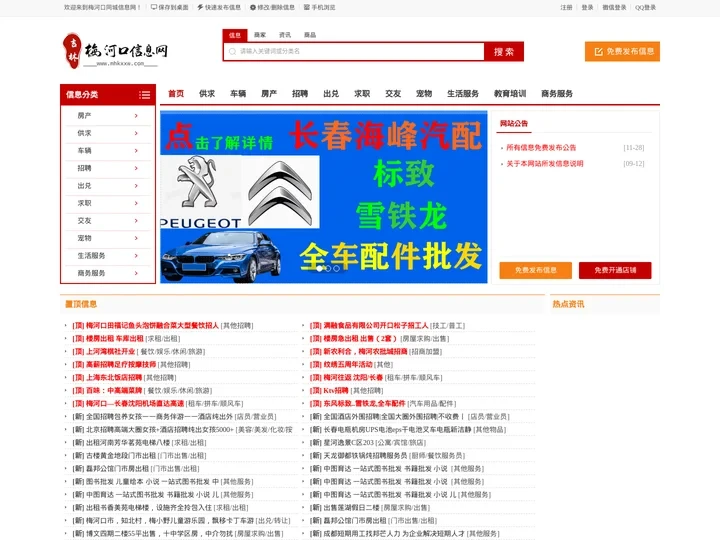Image resolution: width=720 pixels, height=540 pixels.
Task: Expand the 商务服务 category arrow in the sidebar
Action: [136, 273]
